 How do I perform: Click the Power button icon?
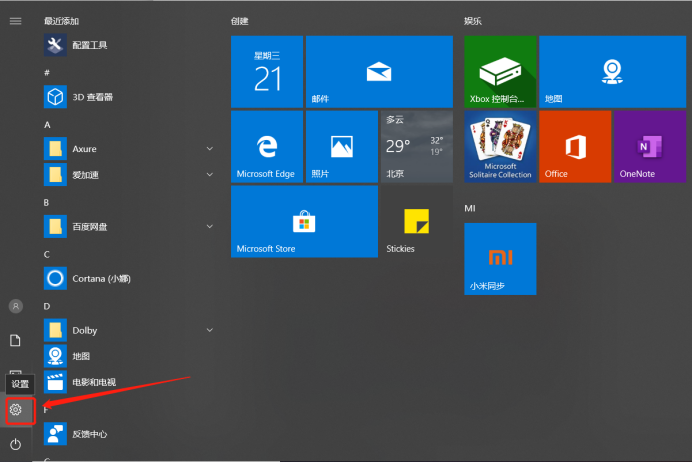(16, 443)
